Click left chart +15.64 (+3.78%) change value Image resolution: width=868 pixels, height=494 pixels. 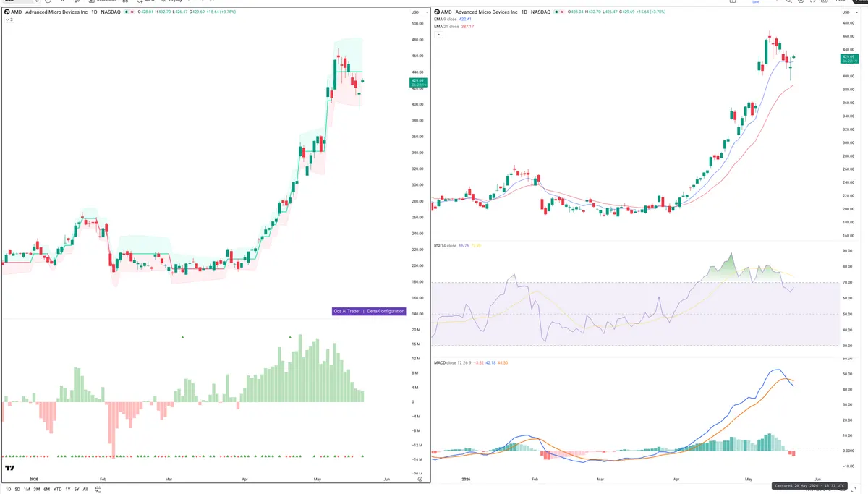coord(221,12)
